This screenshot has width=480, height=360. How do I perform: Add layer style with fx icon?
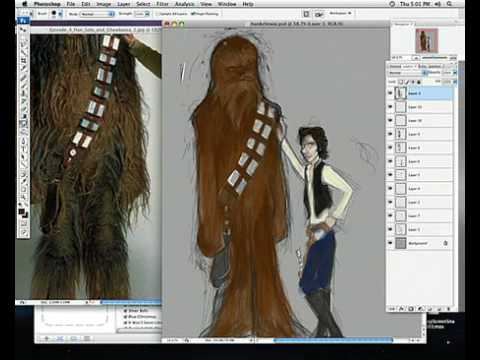click(402, 309)
